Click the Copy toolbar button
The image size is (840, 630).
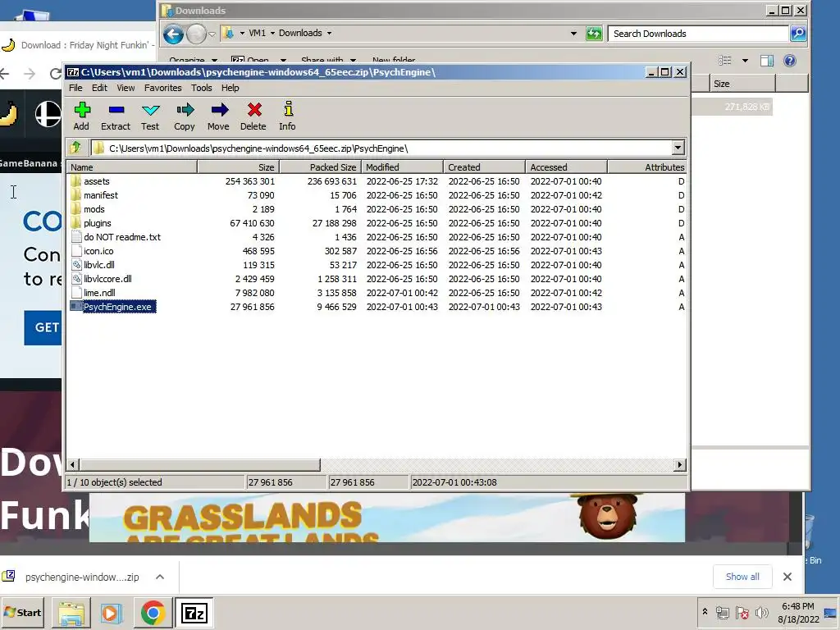185,116
